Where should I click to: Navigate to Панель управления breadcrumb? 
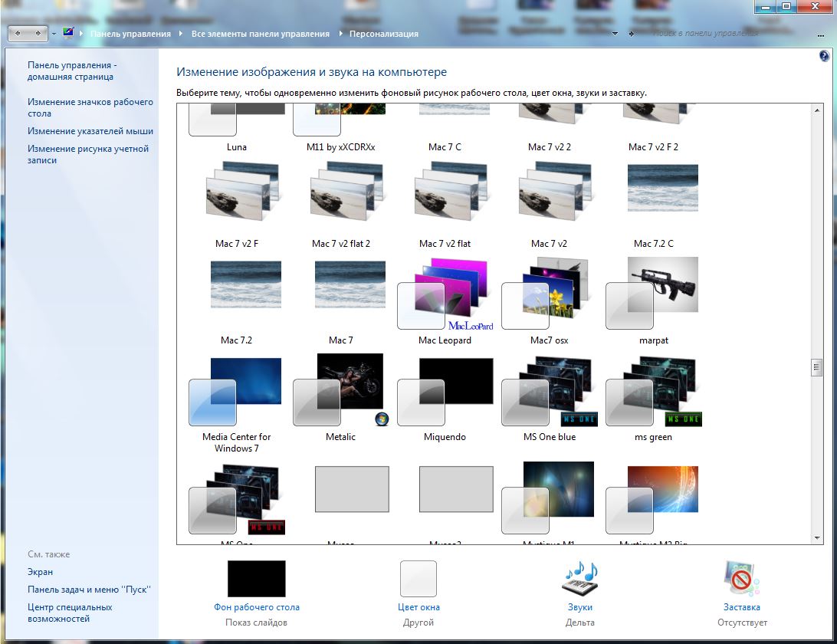[131, 34]
